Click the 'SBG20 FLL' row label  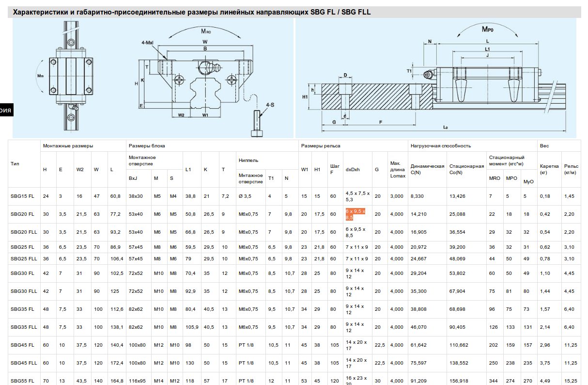(24, 232)
